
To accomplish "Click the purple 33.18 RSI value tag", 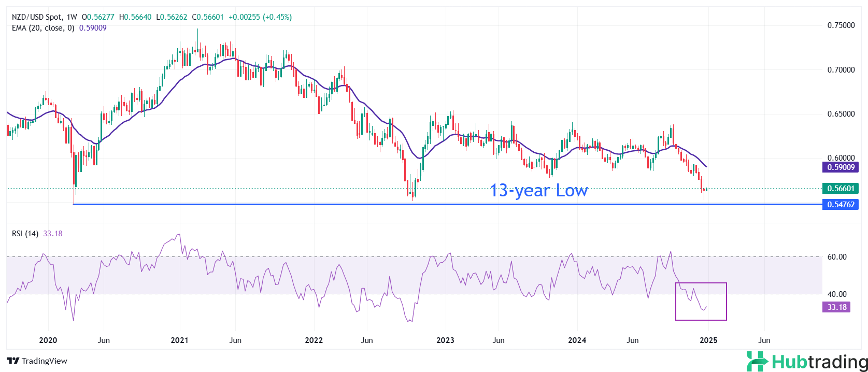I will point(836,307).
